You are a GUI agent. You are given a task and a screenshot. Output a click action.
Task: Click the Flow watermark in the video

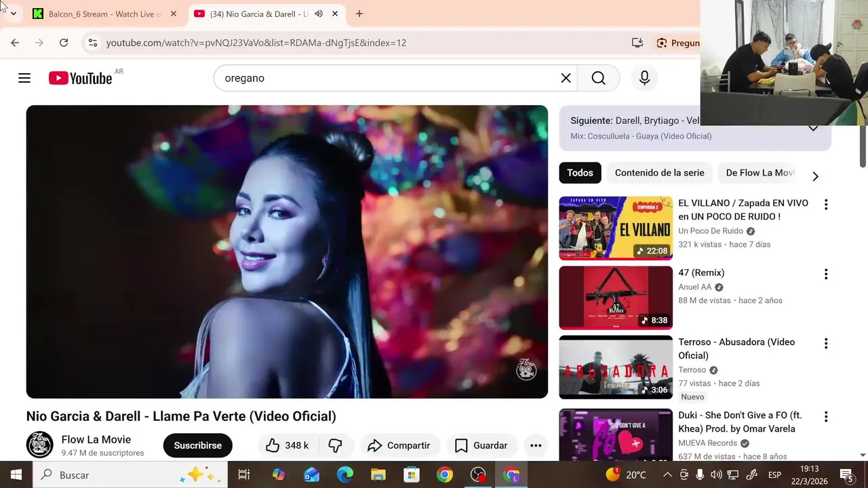click(x=526, y=369)
